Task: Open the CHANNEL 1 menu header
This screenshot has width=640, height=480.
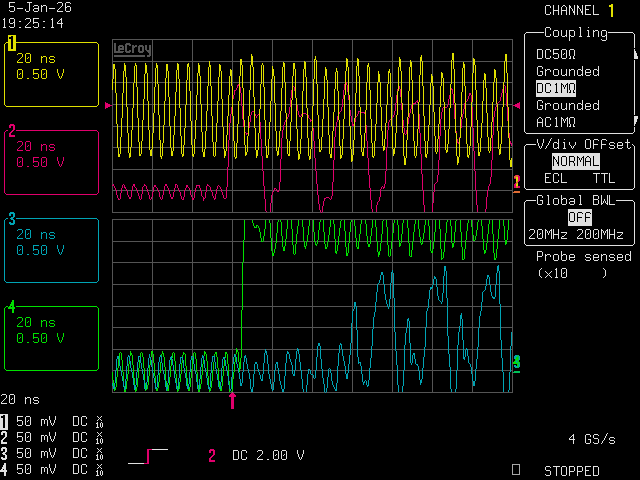Action: pos(579,10)
